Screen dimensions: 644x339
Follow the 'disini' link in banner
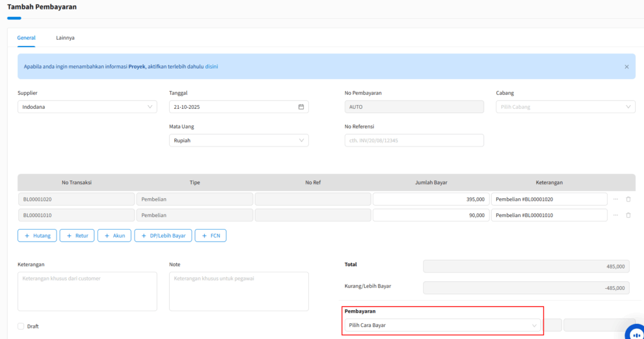tap(211, 66)
